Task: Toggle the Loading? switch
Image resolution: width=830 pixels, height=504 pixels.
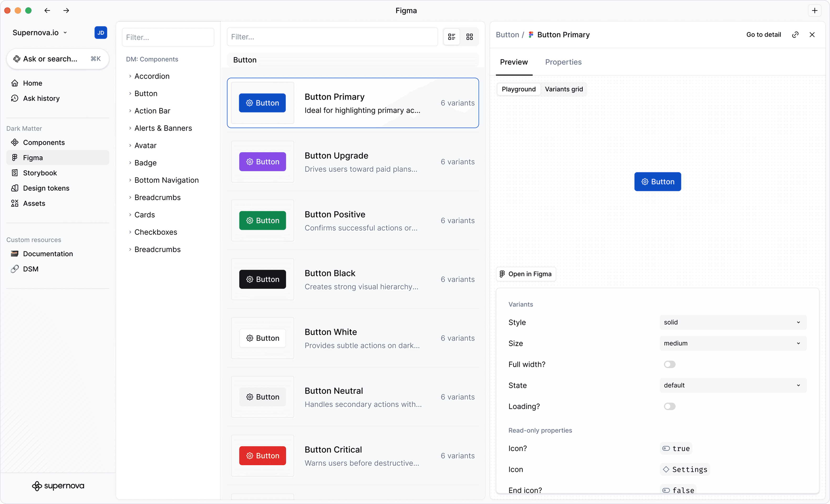Action: tap(670, 406)
